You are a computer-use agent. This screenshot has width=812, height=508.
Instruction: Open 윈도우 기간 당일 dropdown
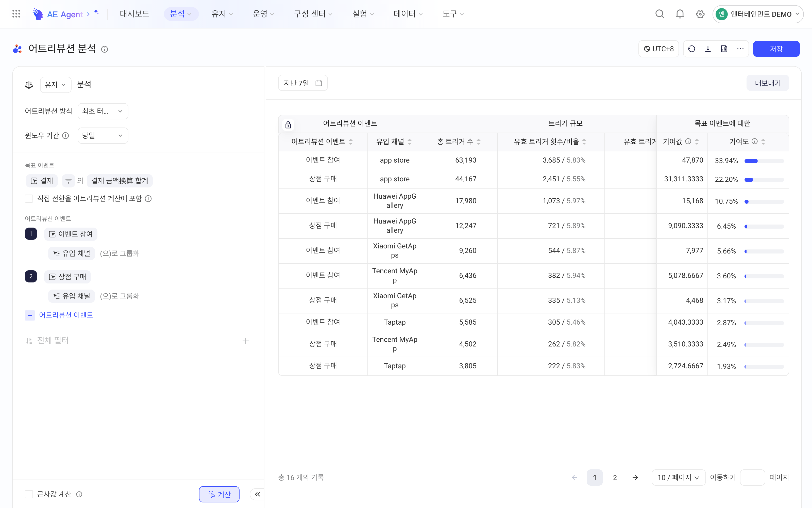103,135
